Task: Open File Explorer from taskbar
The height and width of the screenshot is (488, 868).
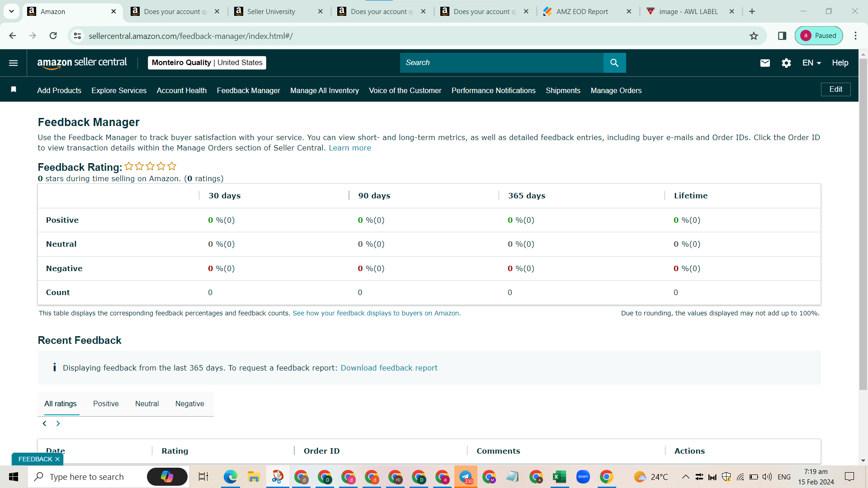Action: point(254,477)
